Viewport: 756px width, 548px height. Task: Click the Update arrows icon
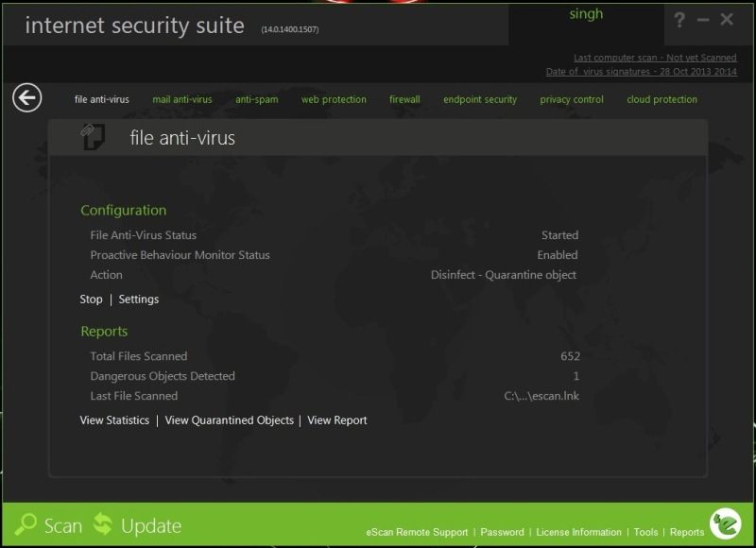click(x=103, y=523)
